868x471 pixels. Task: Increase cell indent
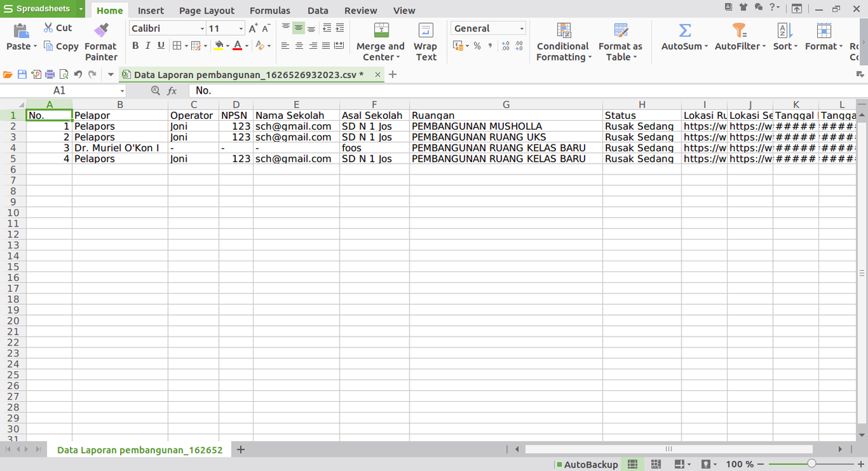click(x=340, y=28)
